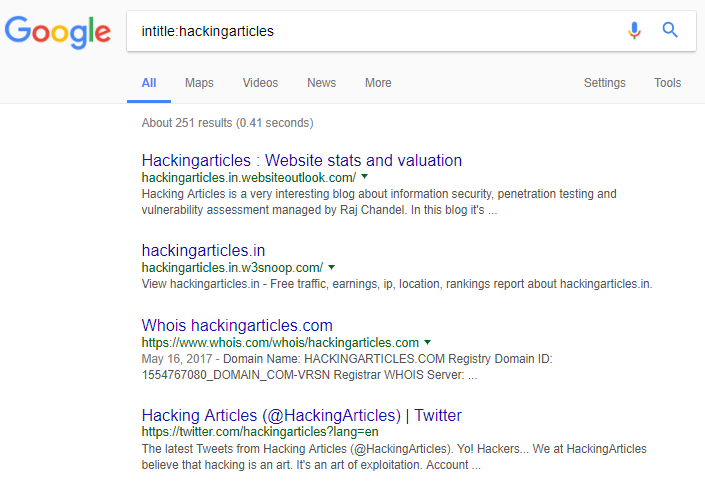The width and height of the screenshot is (705, 485).
Task: Expand the More search options menu
Action: click(378, 83)
